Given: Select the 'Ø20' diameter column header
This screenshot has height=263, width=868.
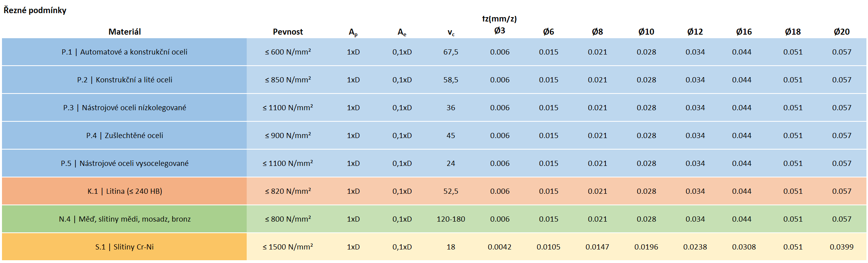Looking at the screenshot, I should (841, 32).
